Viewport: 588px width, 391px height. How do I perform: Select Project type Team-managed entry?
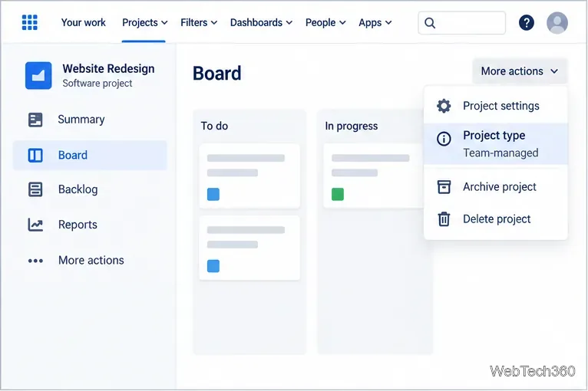pyautogui.click(x=496, y=144)
